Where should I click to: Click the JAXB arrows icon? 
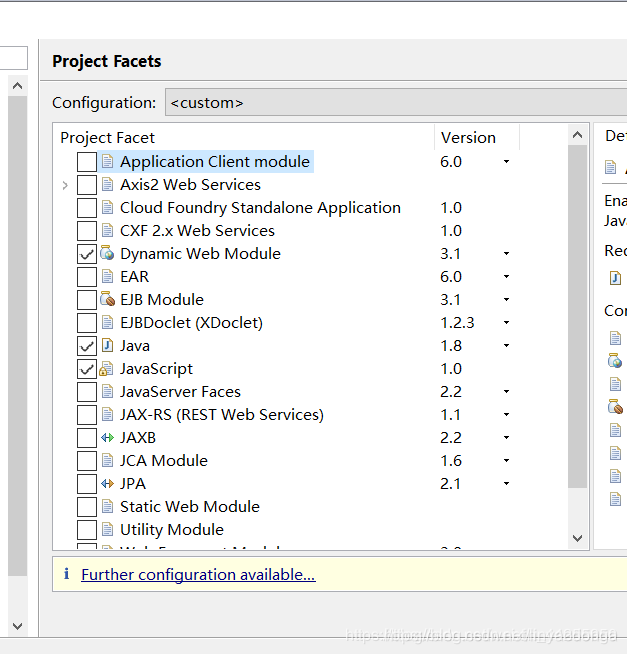[108, 438]
